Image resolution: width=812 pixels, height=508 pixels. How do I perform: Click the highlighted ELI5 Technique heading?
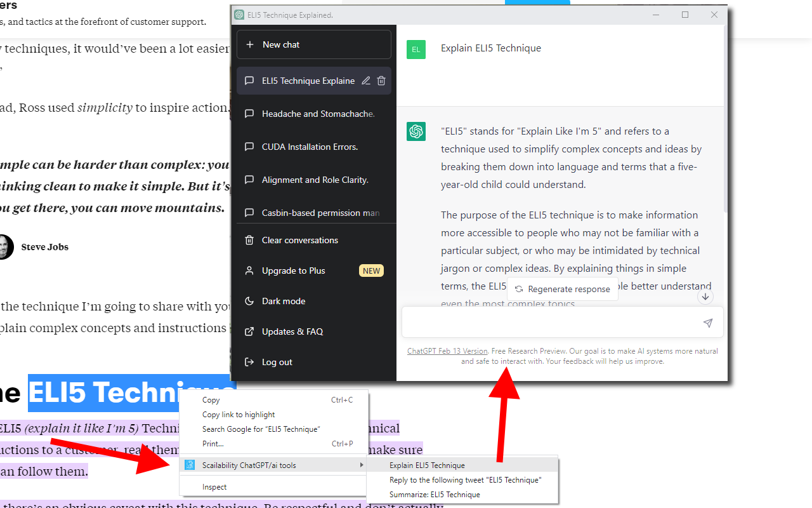(x=131, y=393)
